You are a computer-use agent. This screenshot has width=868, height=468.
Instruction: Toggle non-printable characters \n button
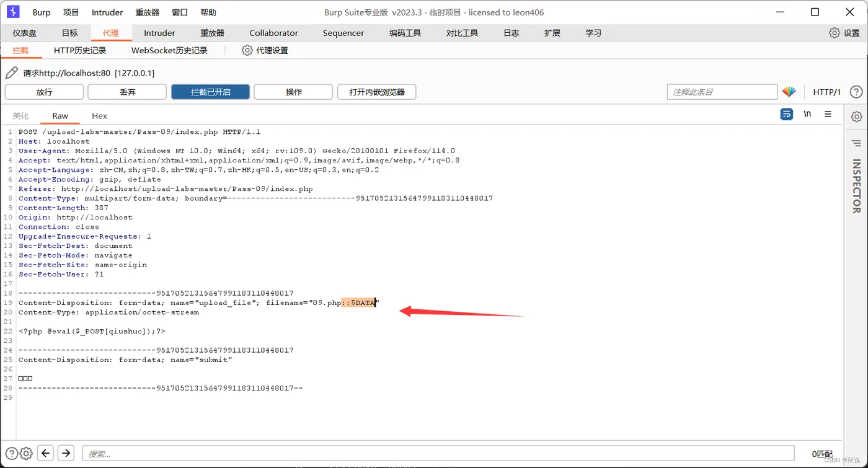pos(807,114)
